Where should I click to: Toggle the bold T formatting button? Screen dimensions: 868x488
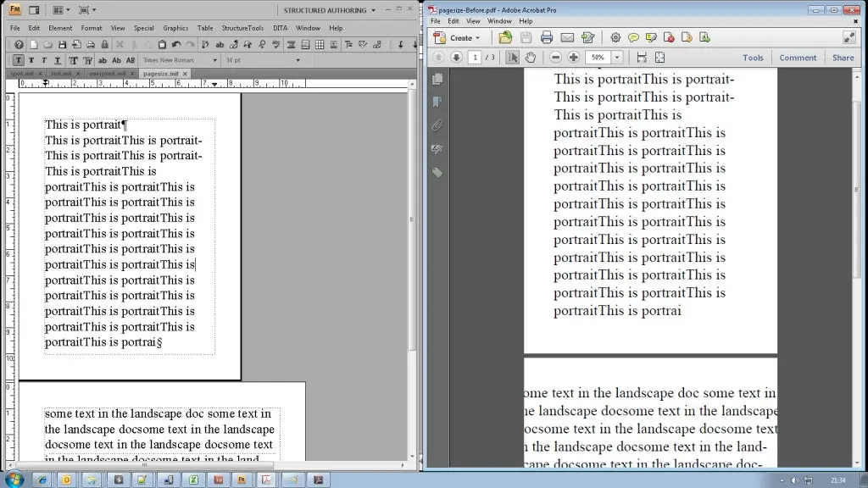tap(31, 60)
